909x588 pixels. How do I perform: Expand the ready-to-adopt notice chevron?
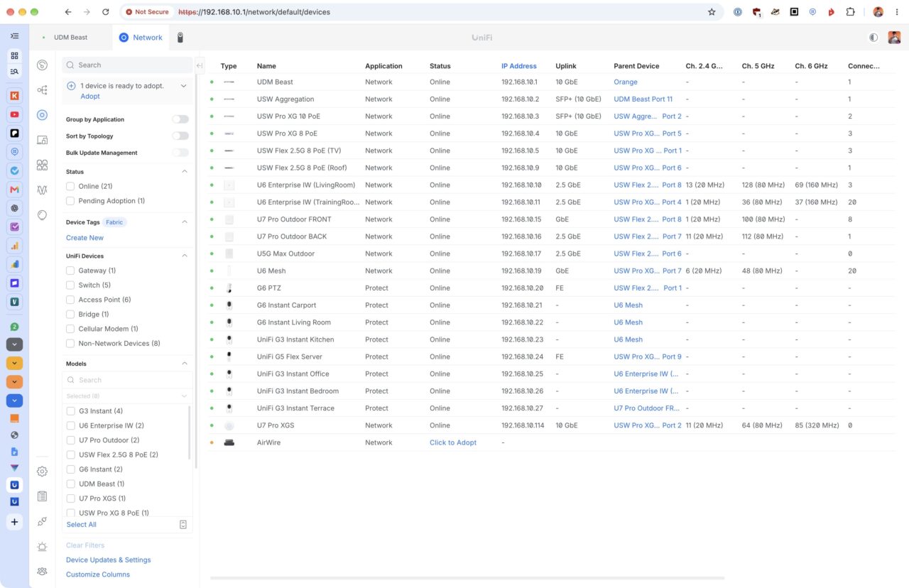[184, 86]
